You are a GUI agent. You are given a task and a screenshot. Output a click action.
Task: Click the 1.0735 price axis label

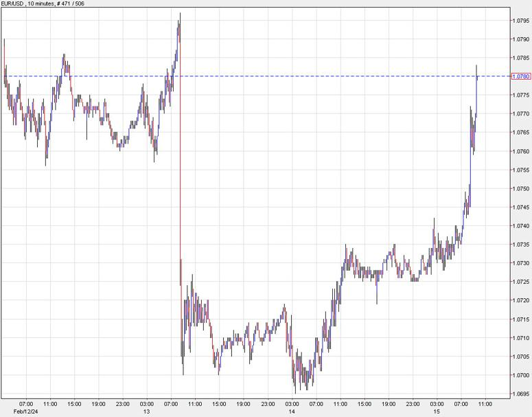click(x=521, y=245)
